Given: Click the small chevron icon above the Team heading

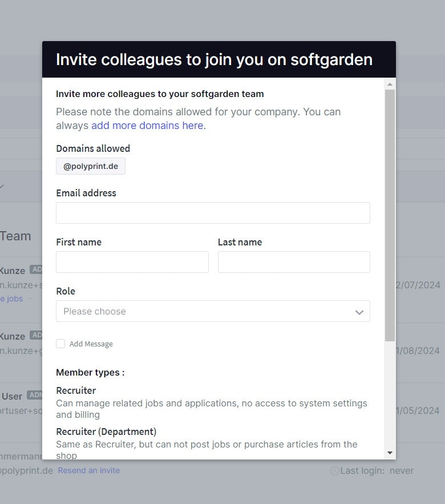Looking at the screenshot, I should click(x=2, y=186).
